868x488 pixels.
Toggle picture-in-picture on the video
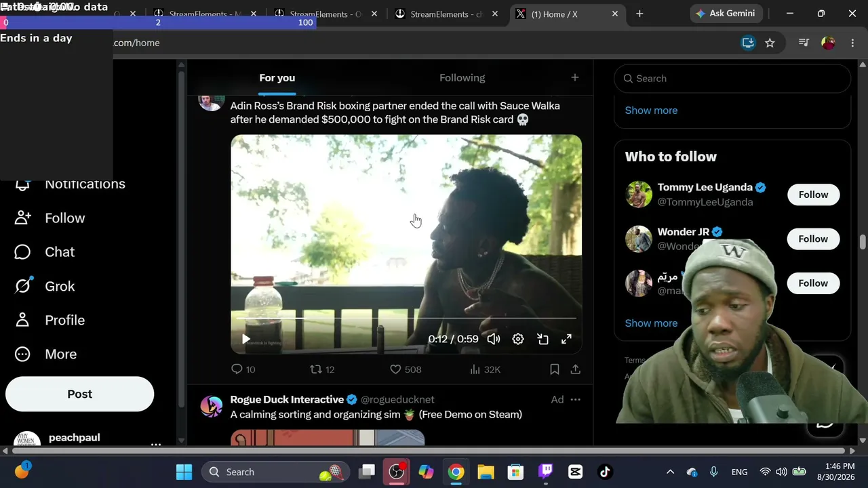coord(542,339)
